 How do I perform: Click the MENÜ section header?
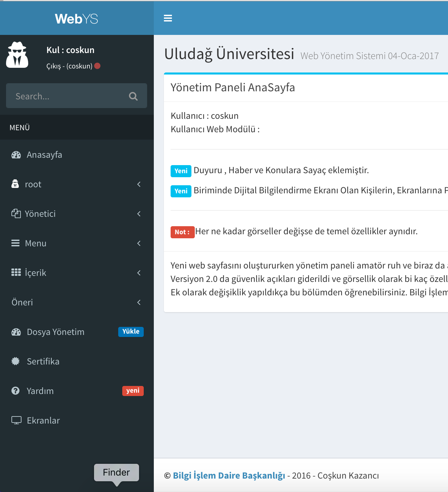pos(20,128)
